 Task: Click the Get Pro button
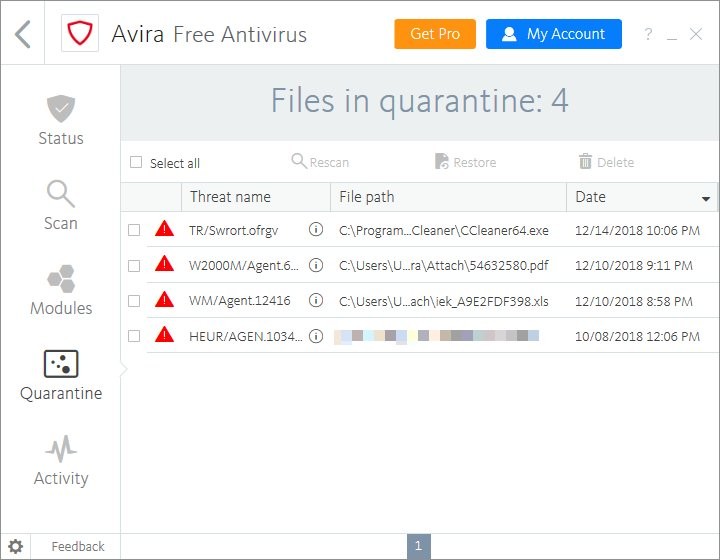(x=435, y=34)
